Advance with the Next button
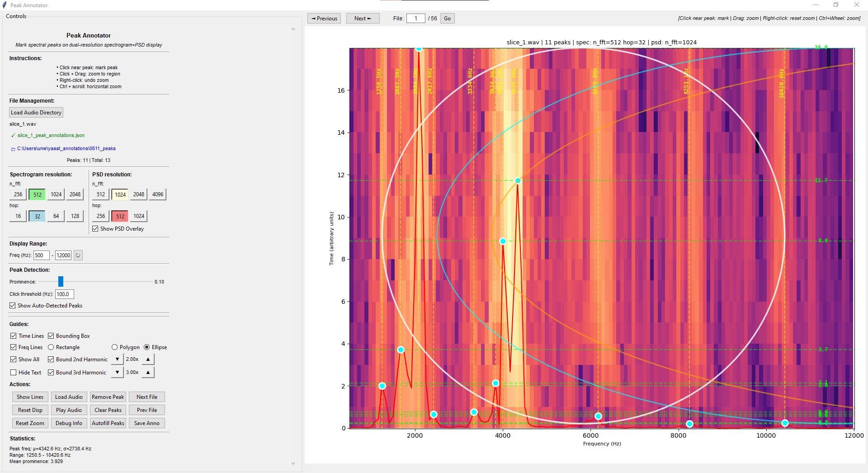868x473 pixels. coord(363,19)
